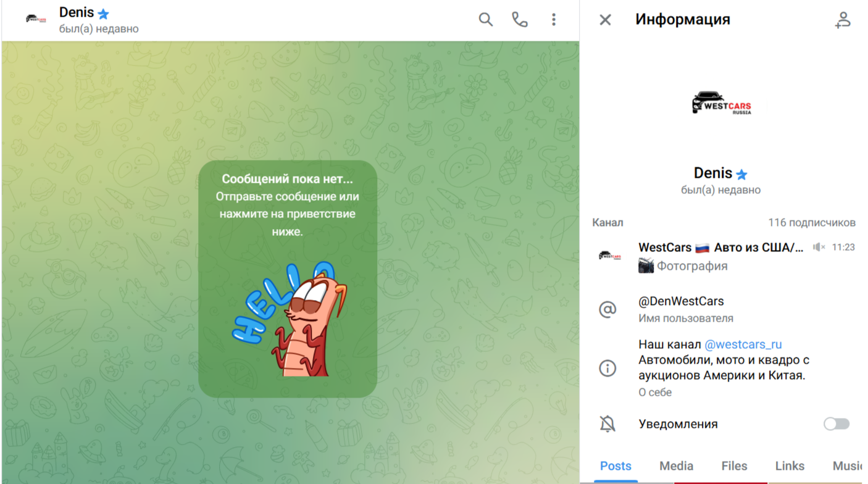Click the add contact icon
Viewport: 868px width, 484px height.
843,20
